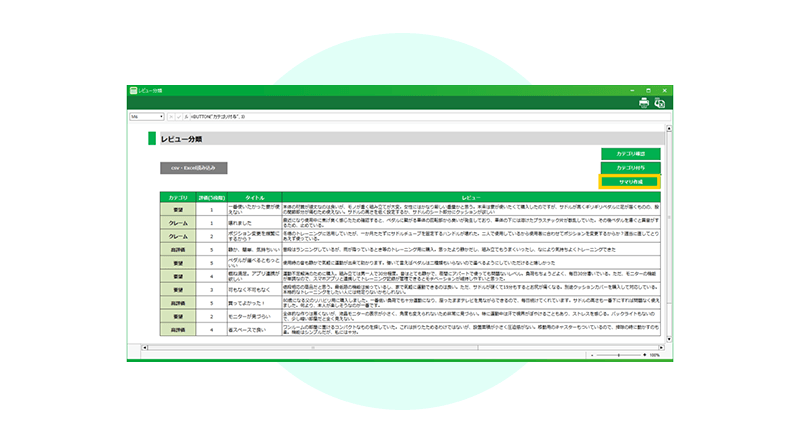Click the レビュー分類 window title text
The height and width of the screenshot is (440, 800).
point(151,90)
